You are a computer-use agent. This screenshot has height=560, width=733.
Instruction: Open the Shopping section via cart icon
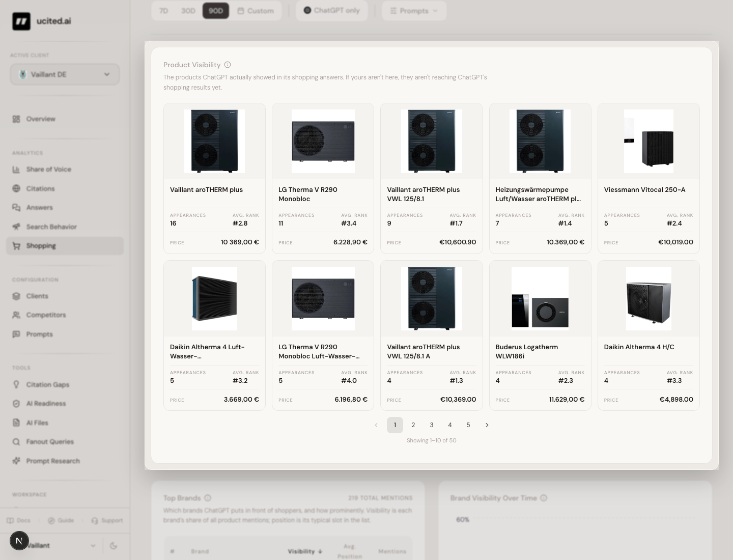tap(16, 246)
